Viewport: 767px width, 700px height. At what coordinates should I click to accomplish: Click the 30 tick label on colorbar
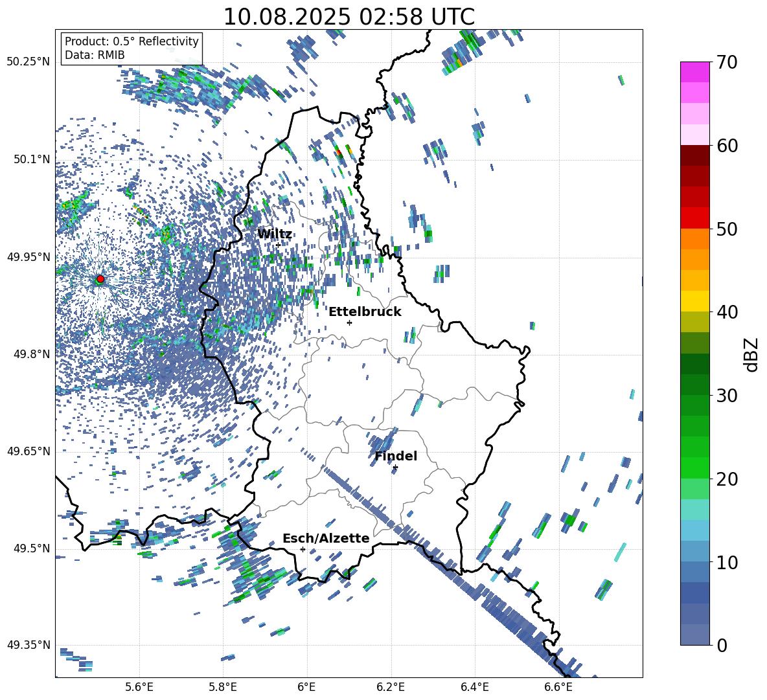coord(727,396)
